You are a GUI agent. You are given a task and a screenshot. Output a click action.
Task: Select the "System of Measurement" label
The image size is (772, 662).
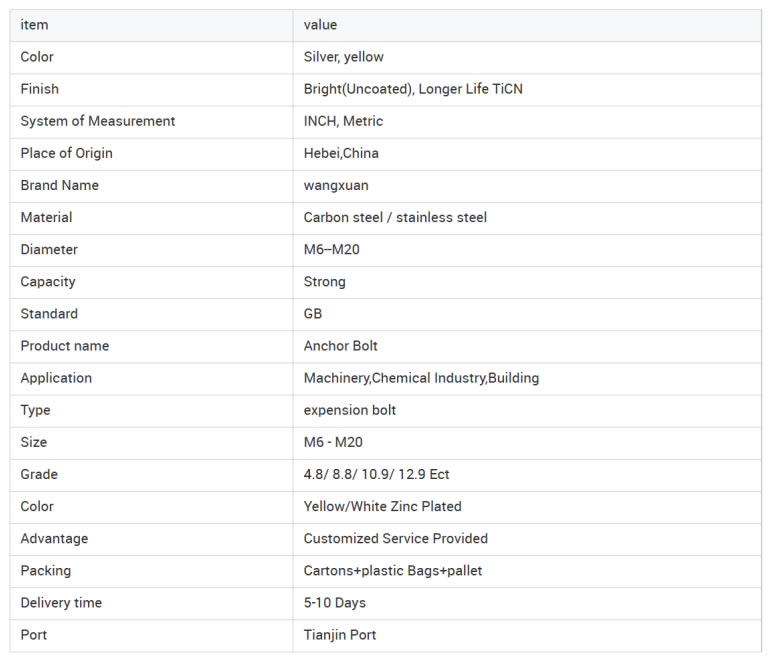coord(97,121)
